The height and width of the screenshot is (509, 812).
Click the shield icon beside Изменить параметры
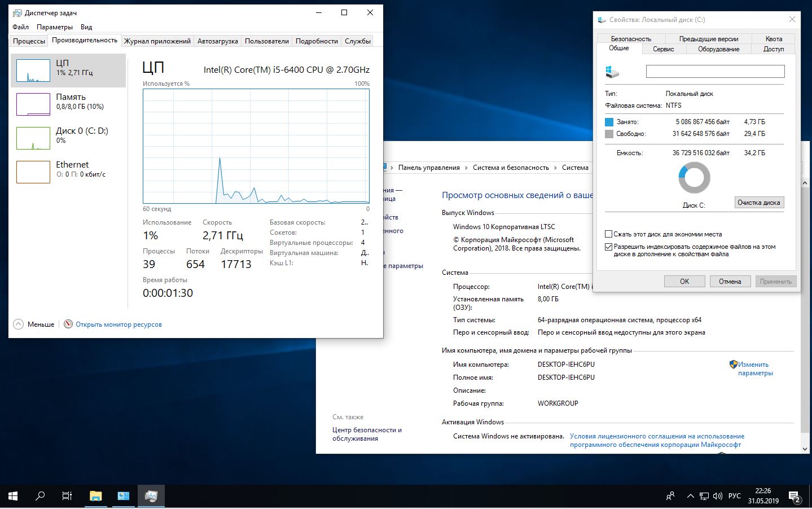click(x=733, y=365)
